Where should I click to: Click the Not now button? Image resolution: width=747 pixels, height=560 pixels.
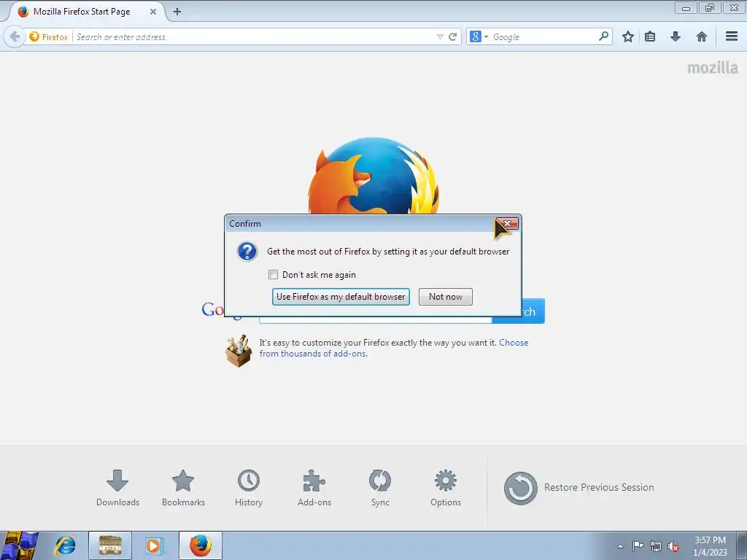point(446,297)
